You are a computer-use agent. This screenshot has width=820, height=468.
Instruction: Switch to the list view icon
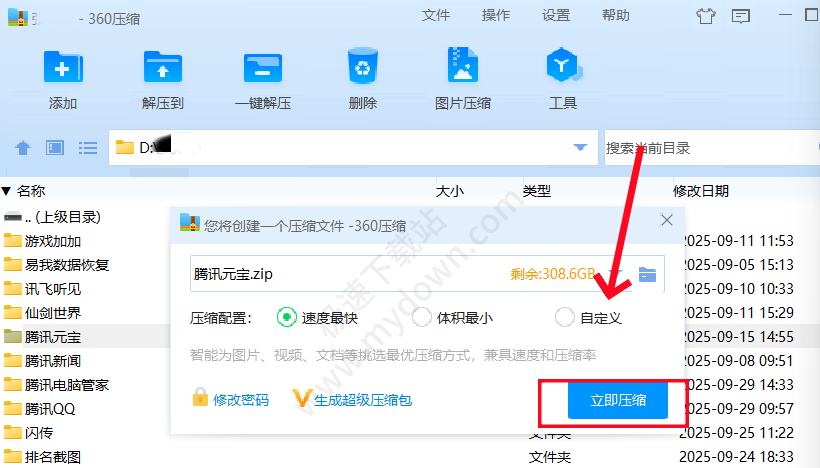(88, 148)
